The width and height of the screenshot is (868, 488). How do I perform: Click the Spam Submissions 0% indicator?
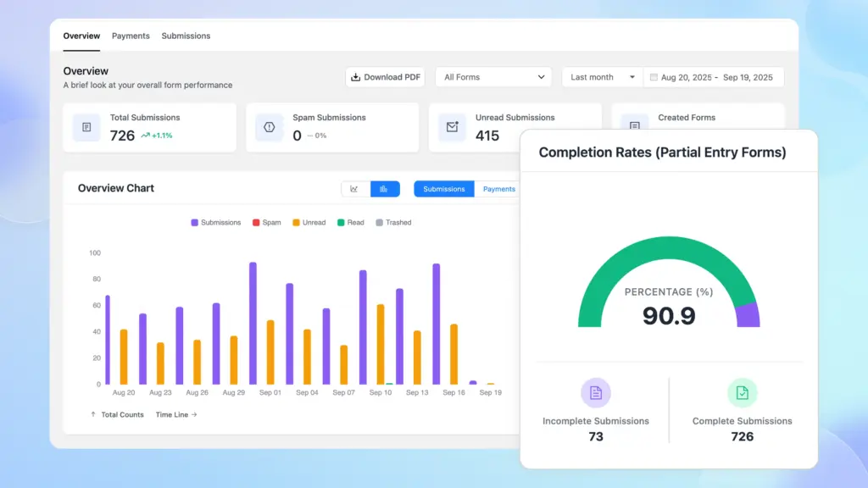(317, 136)
